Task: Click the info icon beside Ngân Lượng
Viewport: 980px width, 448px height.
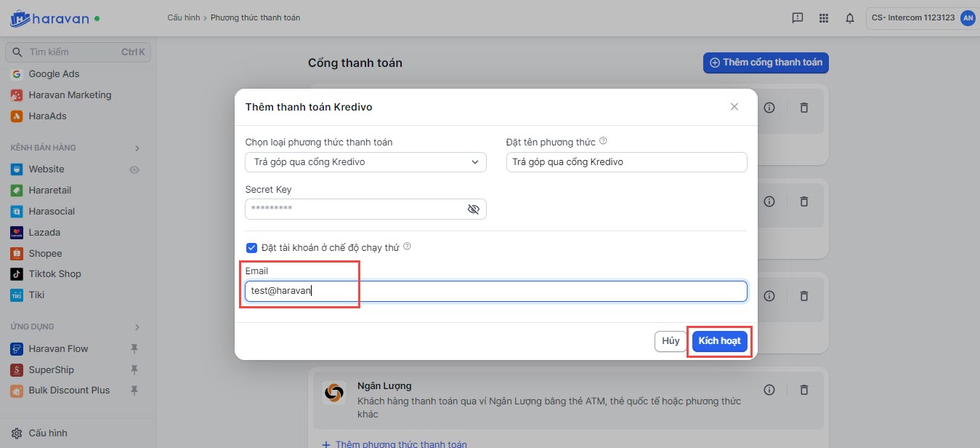Action: pyautogui.click(x=769, y=391)
